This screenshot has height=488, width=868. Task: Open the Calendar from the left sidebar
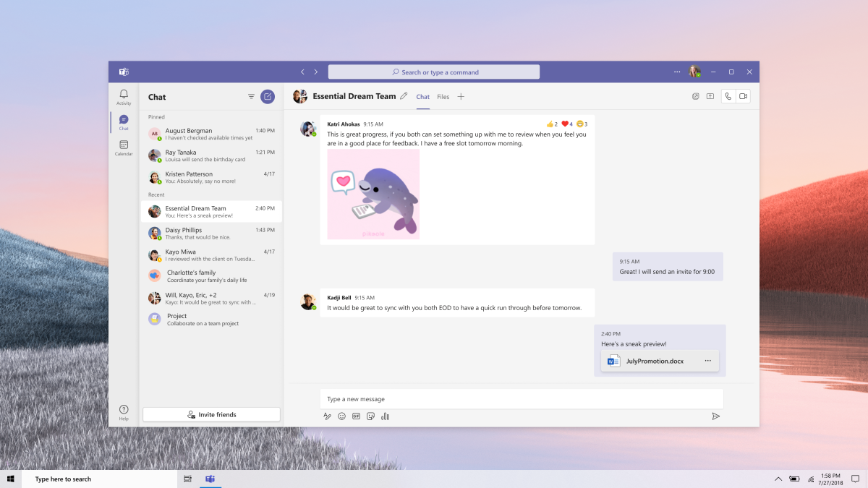(x=123, y=145)
